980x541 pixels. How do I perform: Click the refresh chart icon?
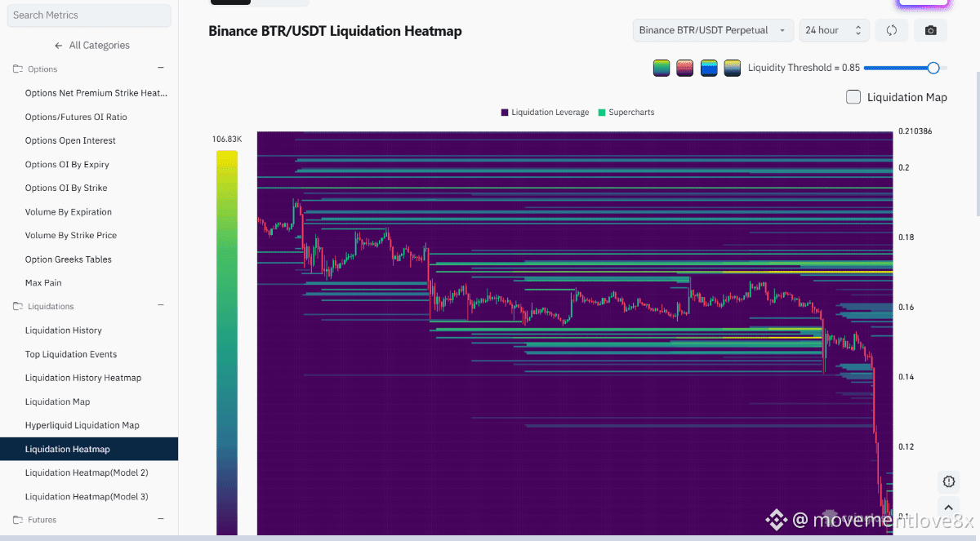tap(892, 30)
